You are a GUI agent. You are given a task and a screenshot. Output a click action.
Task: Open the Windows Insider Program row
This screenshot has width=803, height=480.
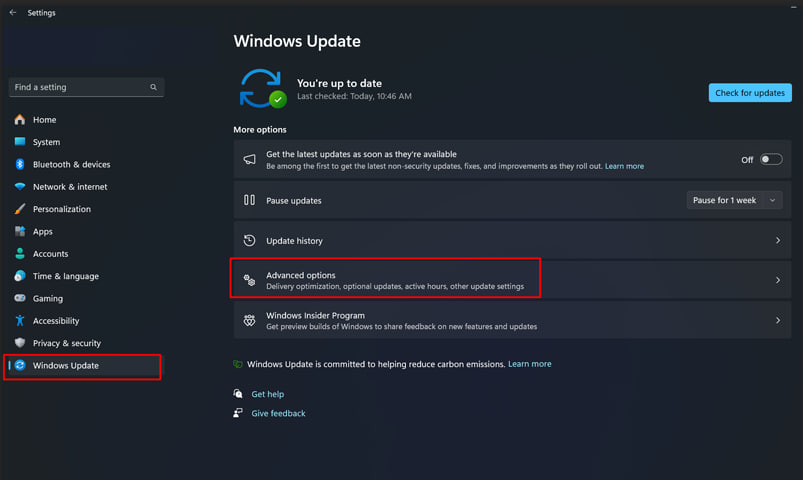tap(510, 321)
